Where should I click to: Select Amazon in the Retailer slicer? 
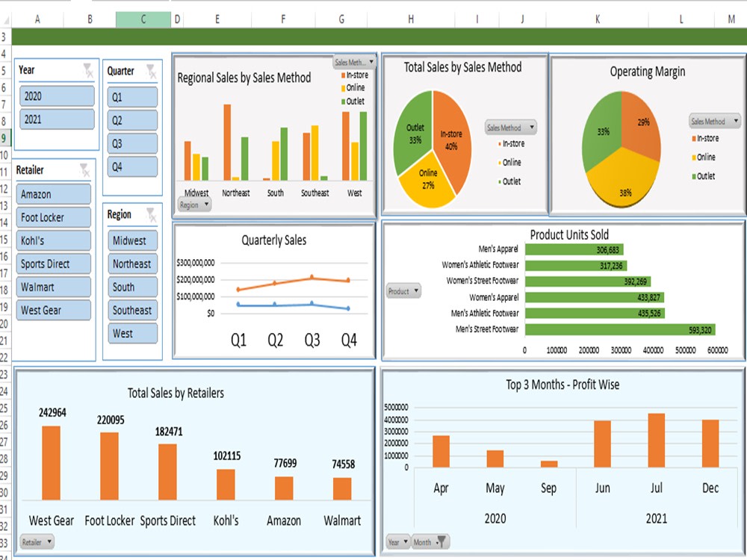click(53, 193)
